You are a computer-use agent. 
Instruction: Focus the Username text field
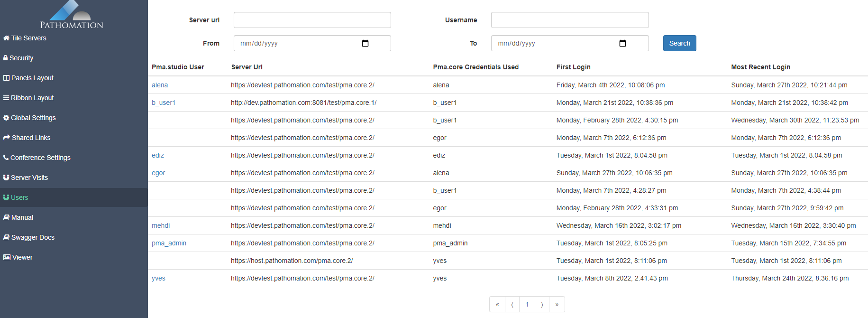[x=569, y=20]
